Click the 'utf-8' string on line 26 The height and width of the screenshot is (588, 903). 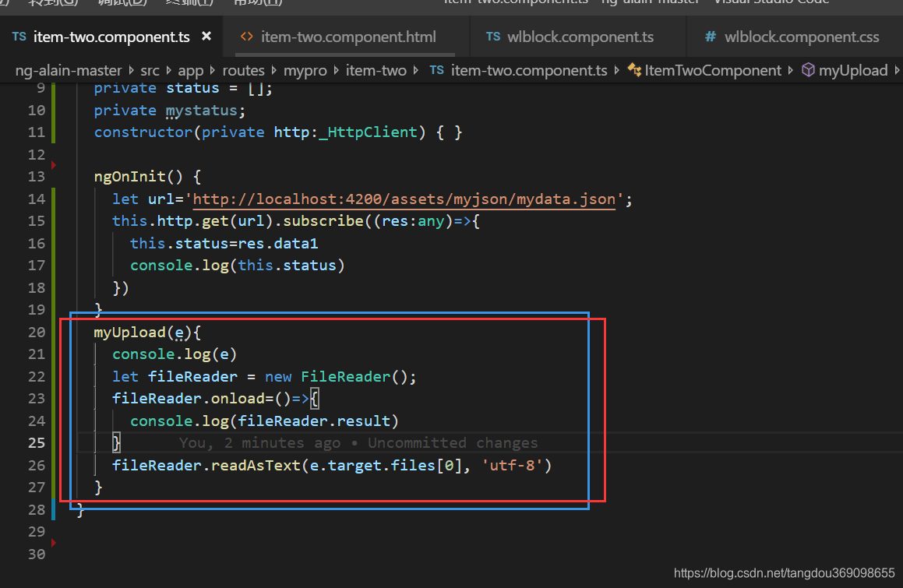(511, 465)
